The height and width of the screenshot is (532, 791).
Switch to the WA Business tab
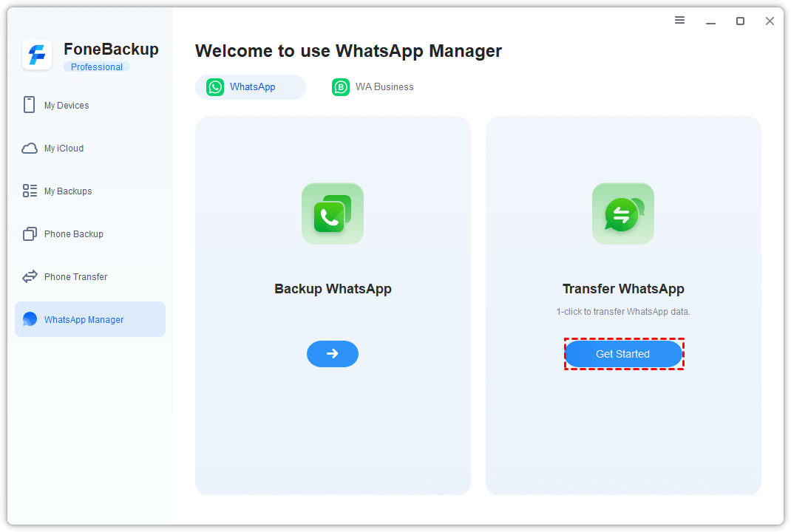tap(373, 86)
